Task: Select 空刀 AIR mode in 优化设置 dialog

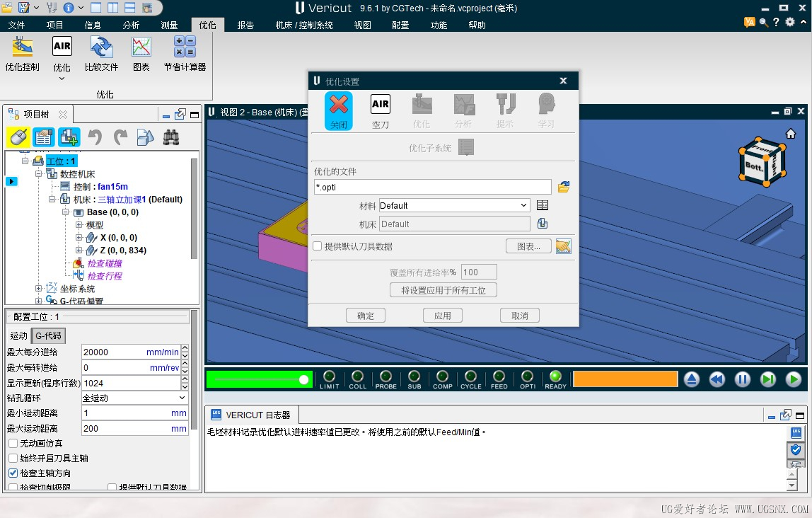Action: tap(380, 110)
